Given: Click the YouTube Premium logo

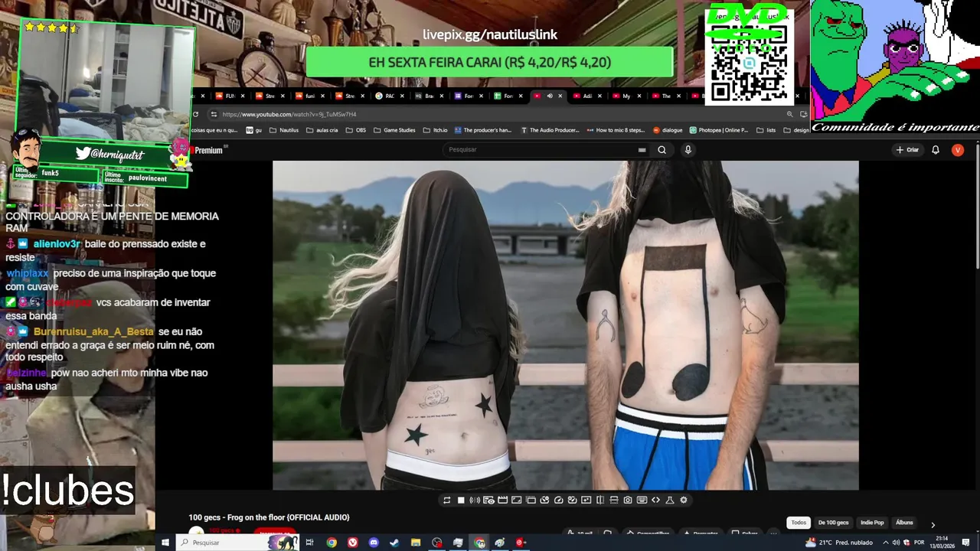Looking at the screenshot, I should [x=207, y=150].
